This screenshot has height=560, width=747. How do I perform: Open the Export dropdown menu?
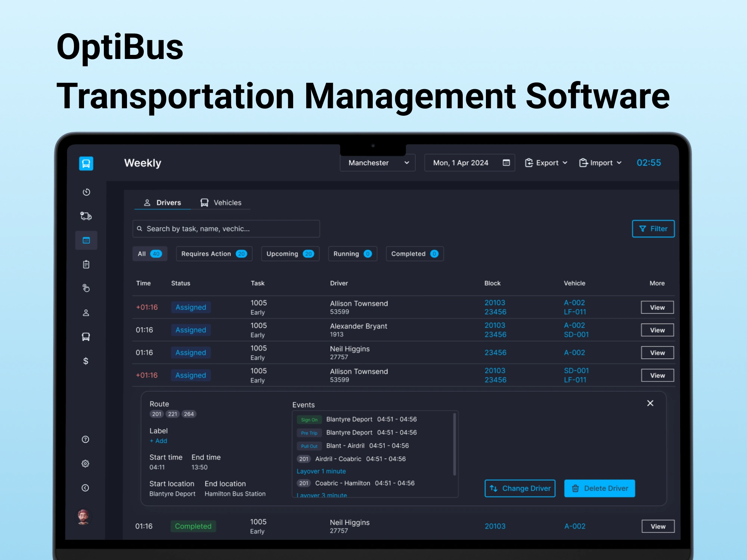click(x=546, y=163)
